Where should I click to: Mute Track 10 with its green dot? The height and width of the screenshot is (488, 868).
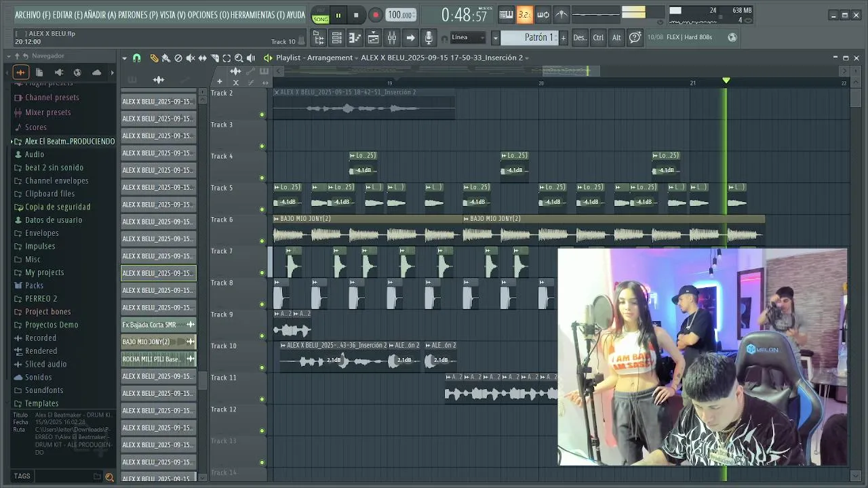coord(262,367)
